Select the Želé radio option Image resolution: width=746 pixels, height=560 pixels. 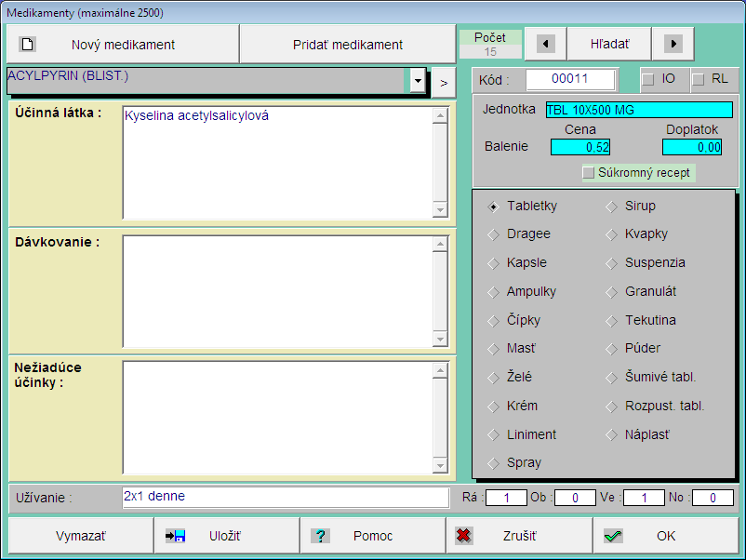(493, 378)
